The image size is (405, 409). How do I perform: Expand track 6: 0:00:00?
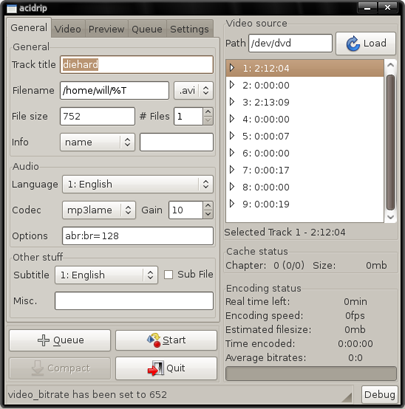(x=232, y=153)
